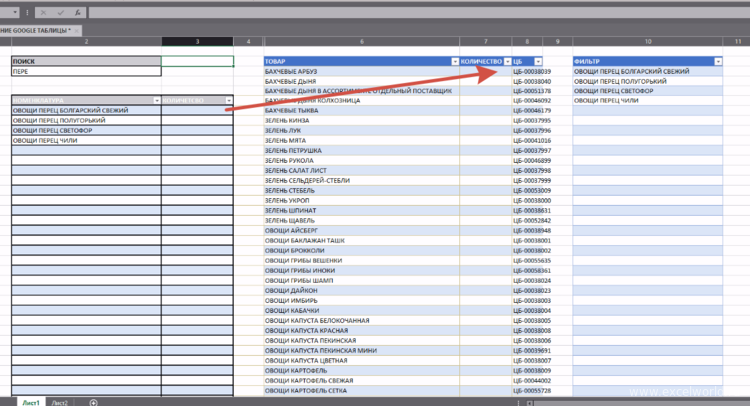Select column header 6
This screenshot has height=406, width=750.
tap(362, 42)
